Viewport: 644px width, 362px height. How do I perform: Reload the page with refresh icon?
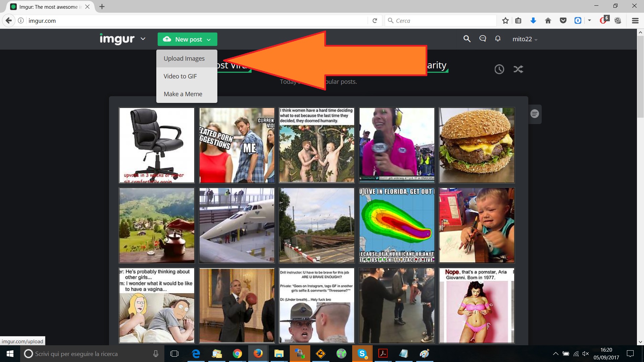375,21
